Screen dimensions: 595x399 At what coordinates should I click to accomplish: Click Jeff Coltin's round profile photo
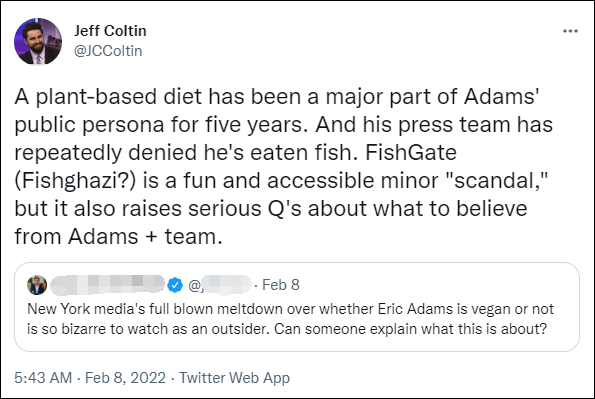tap(38, 41)
